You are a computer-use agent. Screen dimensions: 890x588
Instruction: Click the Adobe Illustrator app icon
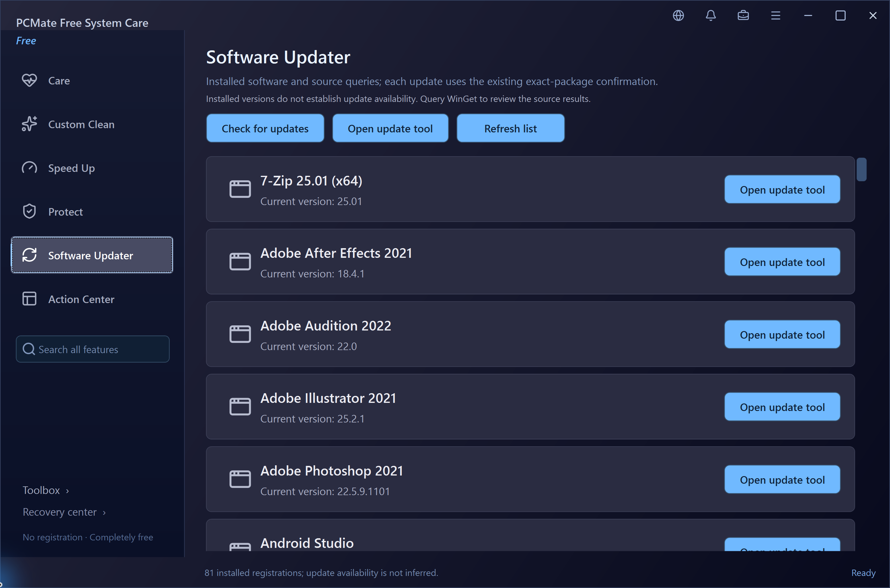240,406
